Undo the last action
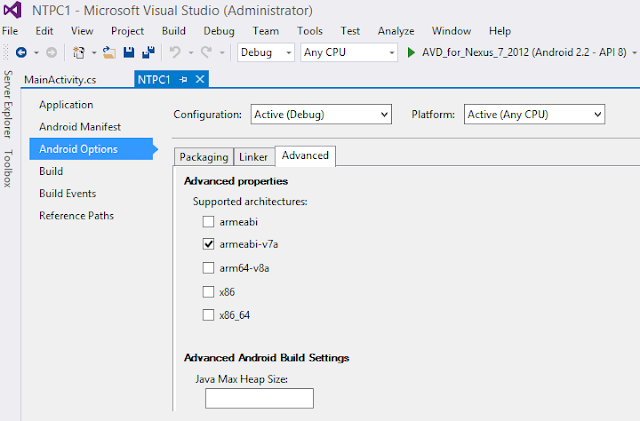The width and height of the screenshot is (640, 421). tap(175, 52)
